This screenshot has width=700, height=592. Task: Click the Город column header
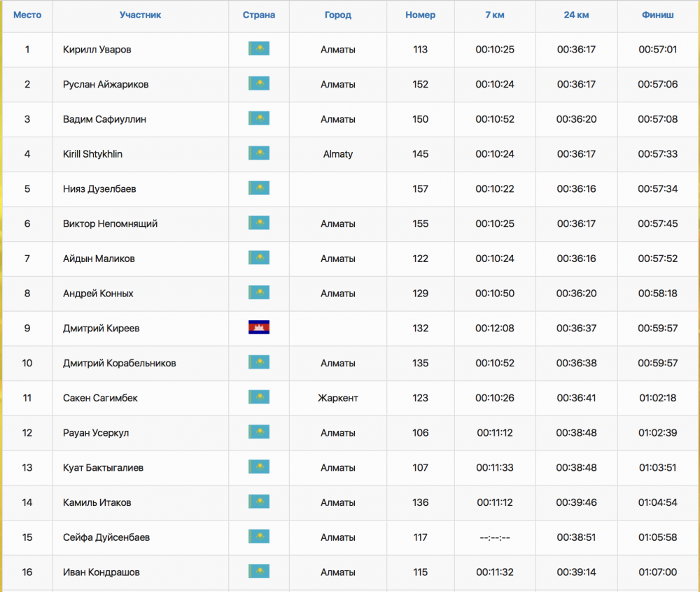(x=338, y=15)
